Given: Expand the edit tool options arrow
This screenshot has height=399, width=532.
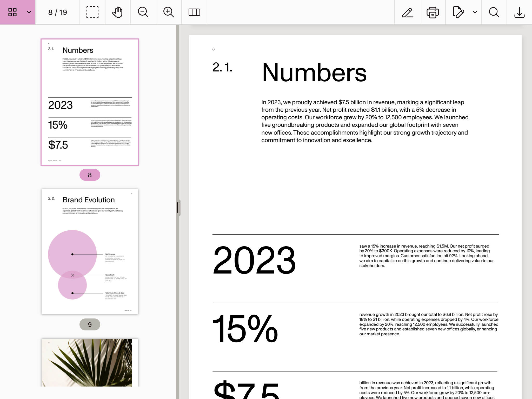Looking at the screenshot, I should point(475,12).
